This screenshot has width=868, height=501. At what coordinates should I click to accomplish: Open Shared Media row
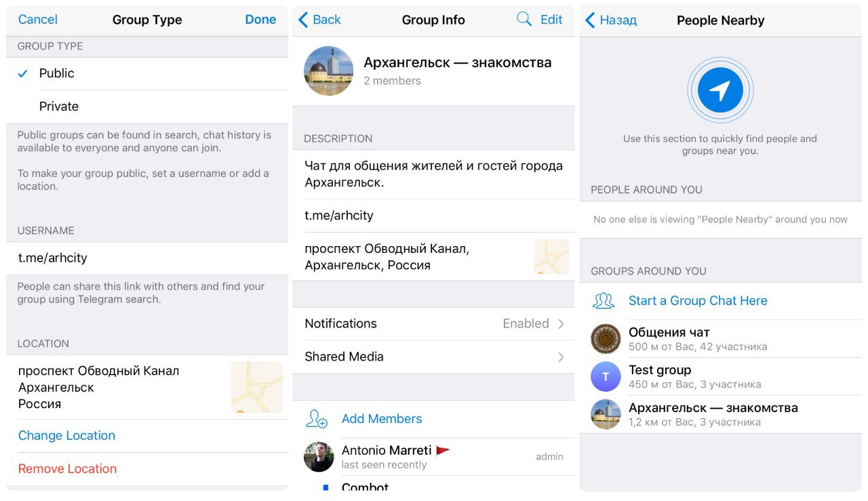[x=433, y=357]
